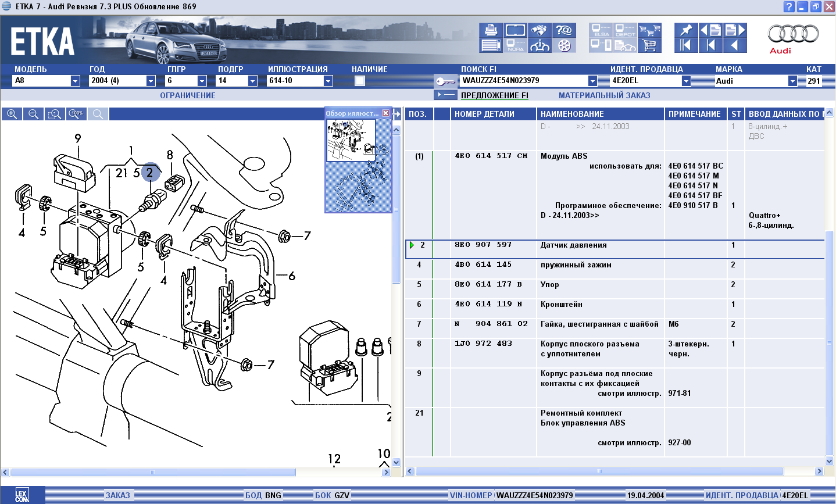Expand the МОДЕЛЬ A8 dropdown
Image resolution: width=836 pixels, height=504 pixels.
click(75, 81)
